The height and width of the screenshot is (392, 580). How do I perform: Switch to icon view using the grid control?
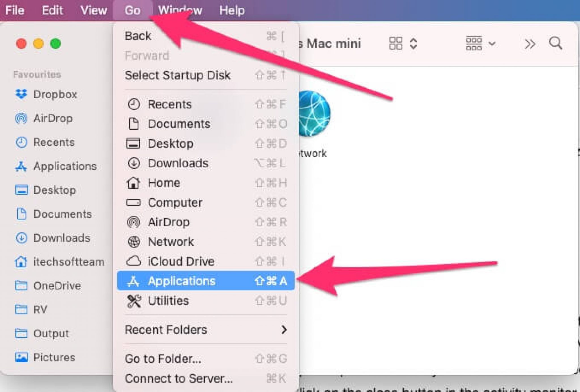coord(396,43)
